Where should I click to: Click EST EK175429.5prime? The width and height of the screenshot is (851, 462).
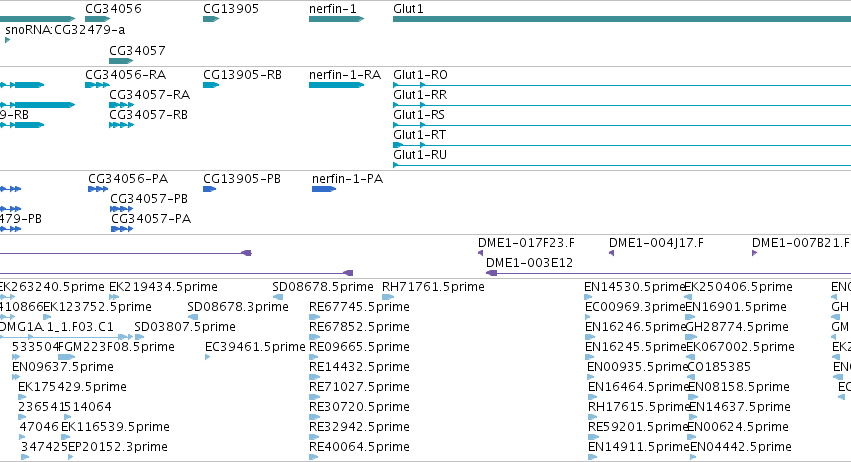click(72, 387)
